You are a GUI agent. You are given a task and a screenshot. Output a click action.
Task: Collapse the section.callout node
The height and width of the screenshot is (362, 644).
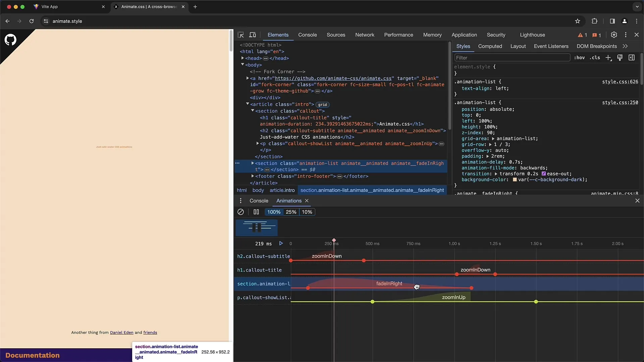click(x=253, y=111)
